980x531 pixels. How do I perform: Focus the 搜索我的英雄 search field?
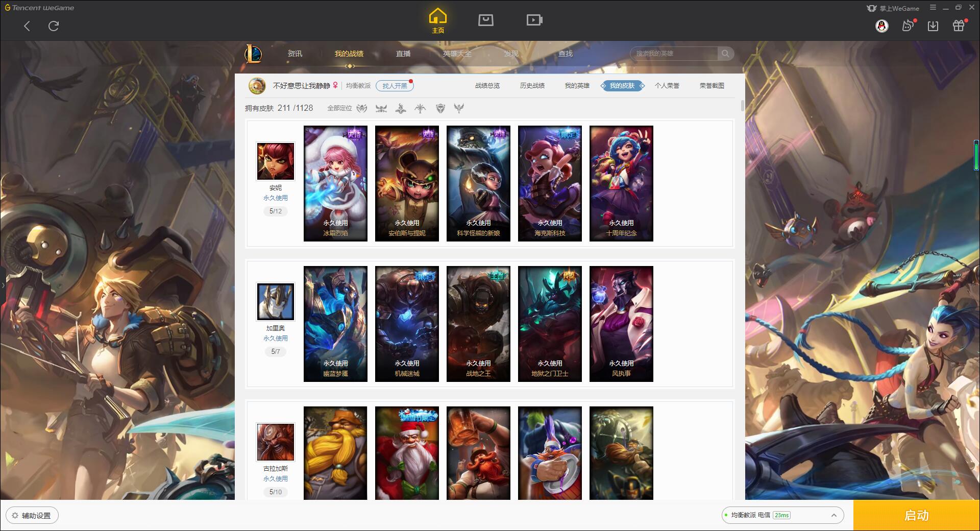tap(675, 53)
